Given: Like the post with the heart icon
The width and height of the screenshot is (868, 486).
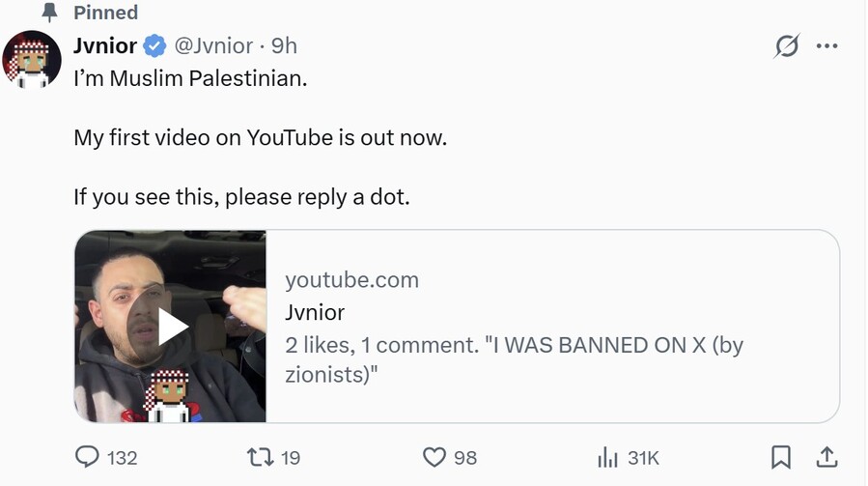Looking at the screenshot, I should [x=434, y=457].
